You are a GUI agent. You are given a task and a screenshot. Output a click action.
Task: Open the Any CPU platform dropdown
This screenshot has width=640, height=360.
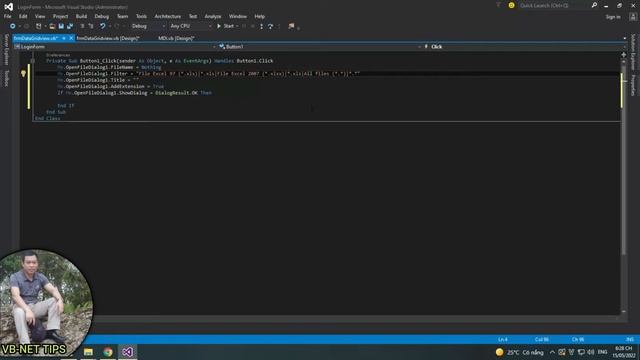click(x=191, y=26)
